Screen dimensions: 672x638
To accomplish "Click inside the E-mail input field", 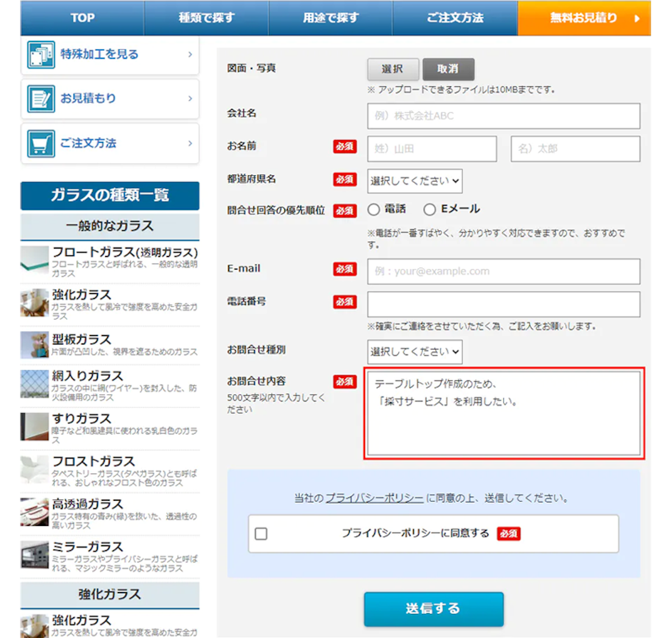I will point(503,271).
